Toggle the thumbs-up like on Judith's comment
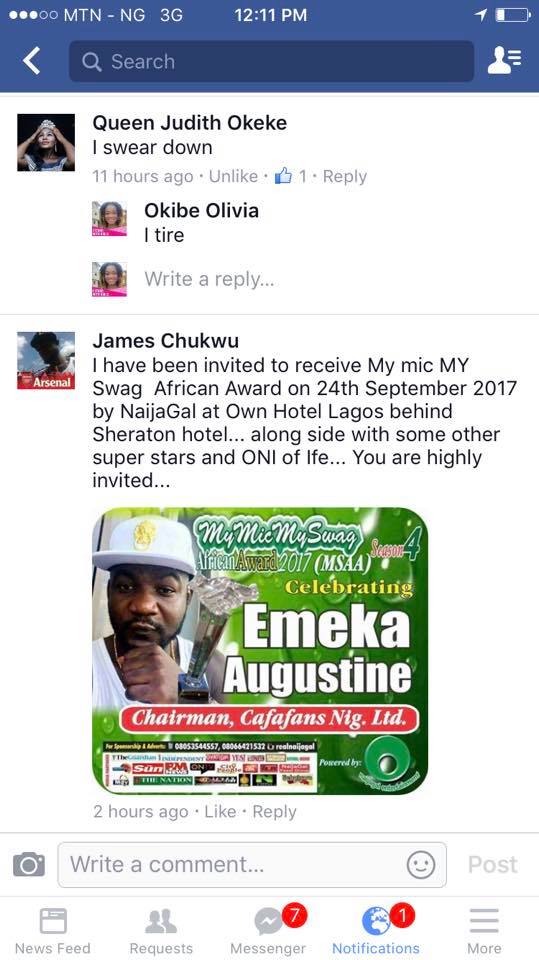Screen dimensions: 539x960 pyautogui.click(x=284, y=176)
